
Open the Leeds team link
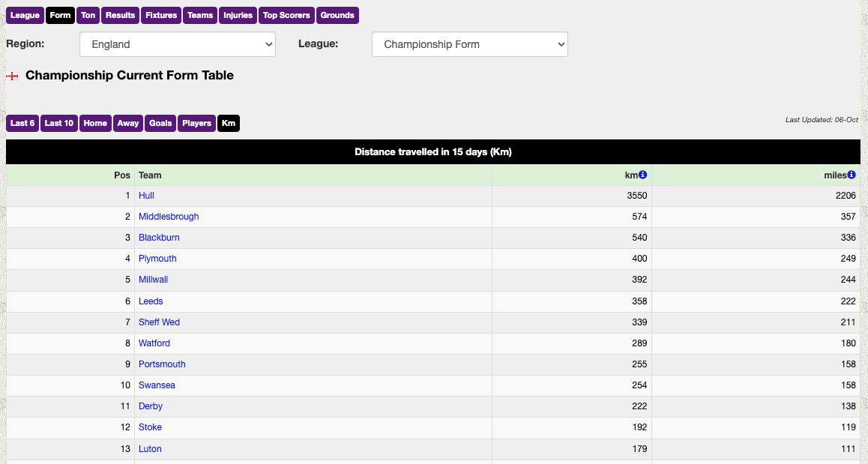151,301
